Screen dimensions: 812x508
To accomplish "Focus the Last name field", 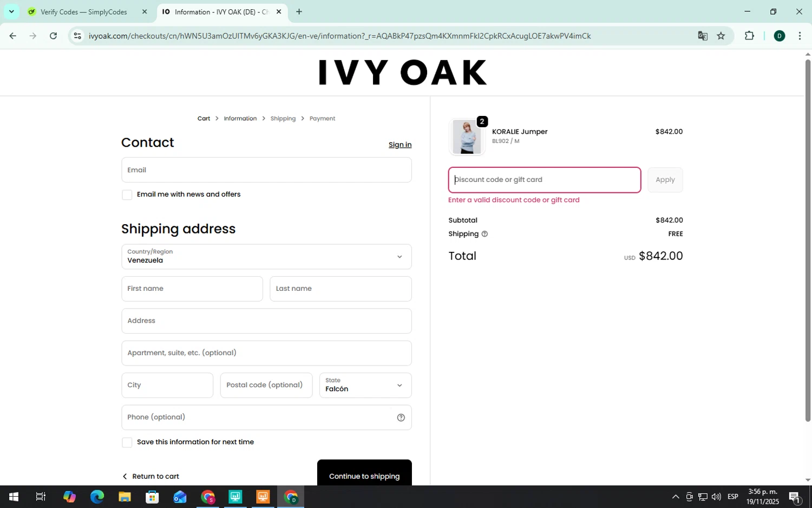I will 340,289.
